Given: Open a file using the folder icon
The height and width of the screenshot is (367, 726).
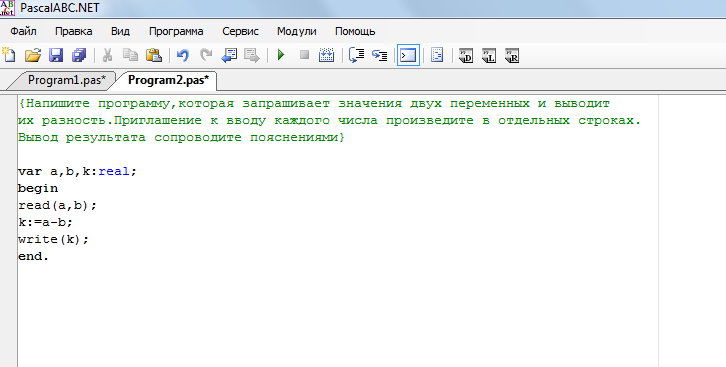Looking at the screenshot, I should pos(32,55).
